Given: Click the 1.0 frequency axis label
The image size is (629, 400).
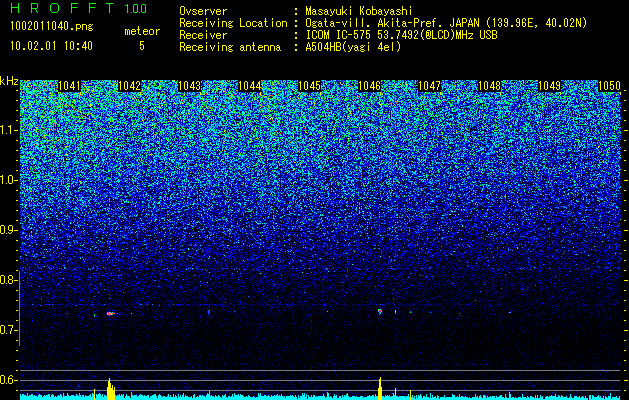Looking at the screenshot, I should tap(9, 180).
